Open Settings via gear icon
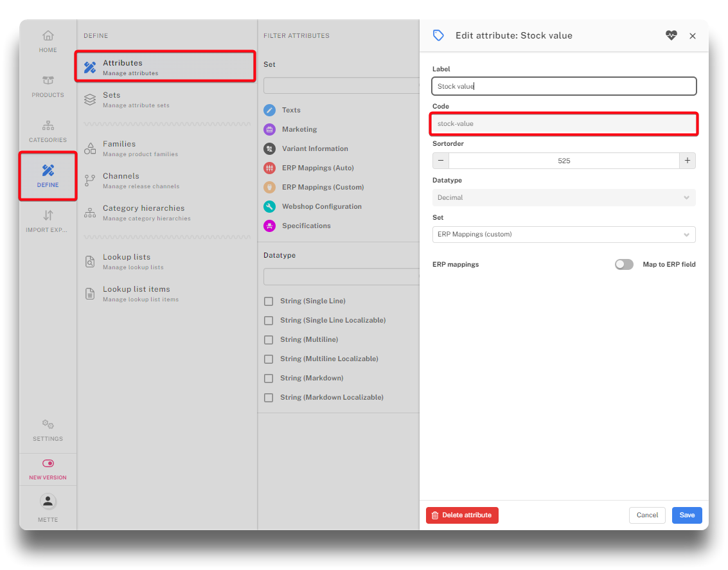728x570 pixels. [48, 430]
